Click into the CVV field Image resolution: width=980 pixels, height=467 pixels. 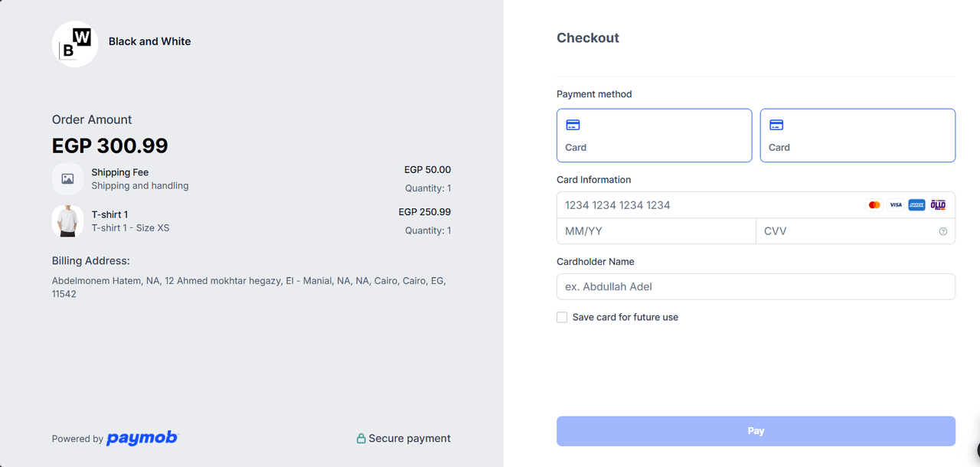[846, 231]
